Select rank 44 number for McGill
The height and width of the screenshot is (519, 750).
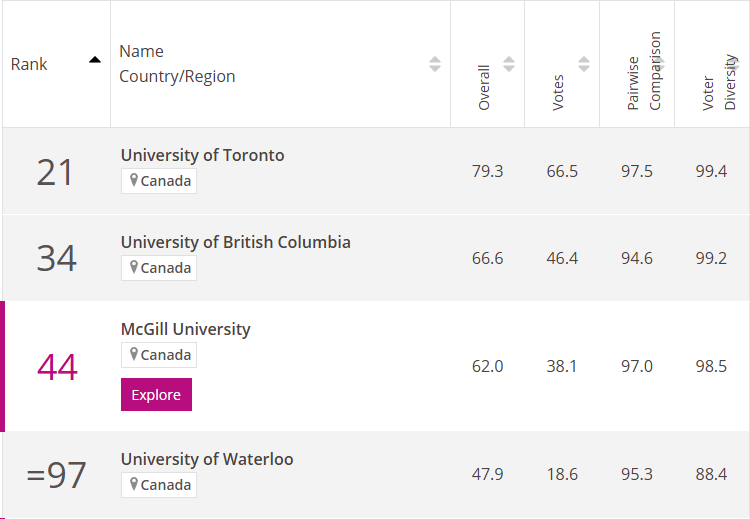coord(57,367)
